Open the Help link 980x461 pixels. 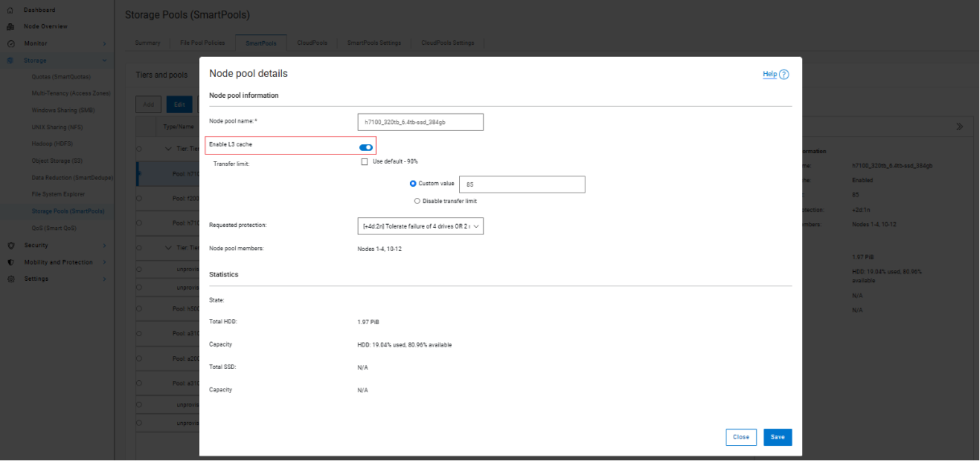coord(770,74)
